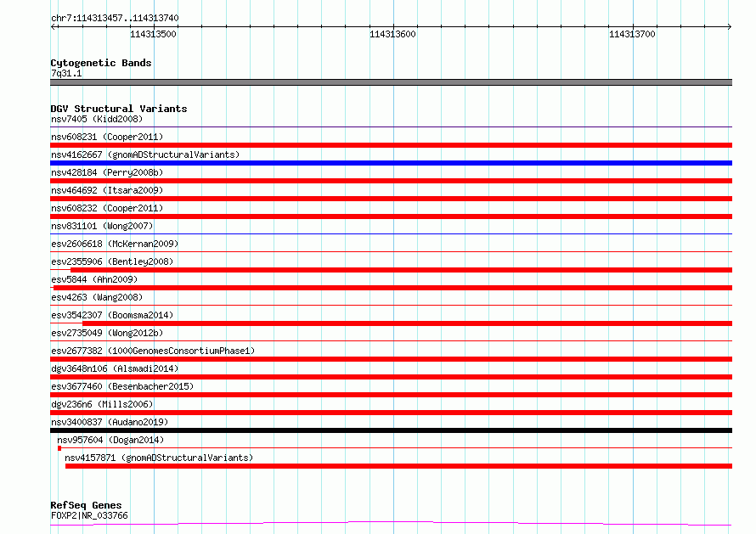The height and width of the screenshot is (534, 756).
Task: Click esv3542307 (Boomsma2014) label
Action: [112, 315]
